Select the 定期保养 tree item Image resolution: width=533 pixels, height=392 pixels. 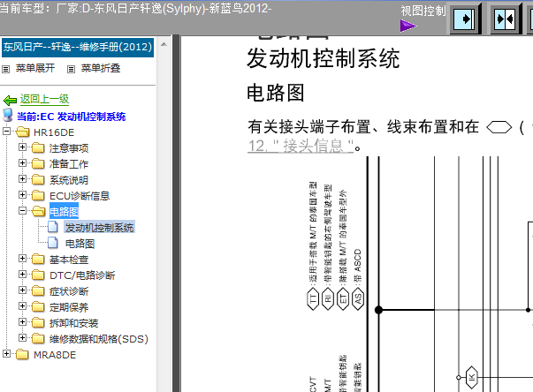point(69,307)
